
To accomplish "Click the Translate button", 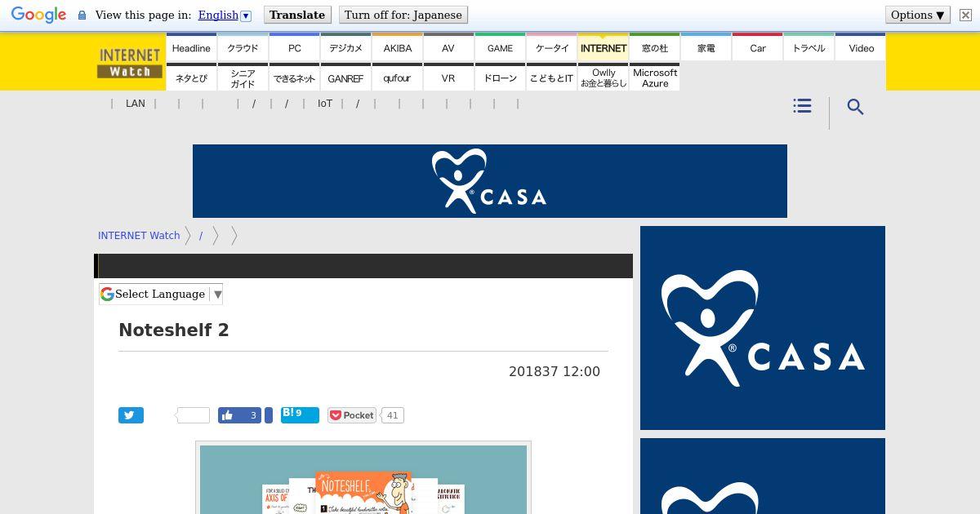I will point(297,15).
